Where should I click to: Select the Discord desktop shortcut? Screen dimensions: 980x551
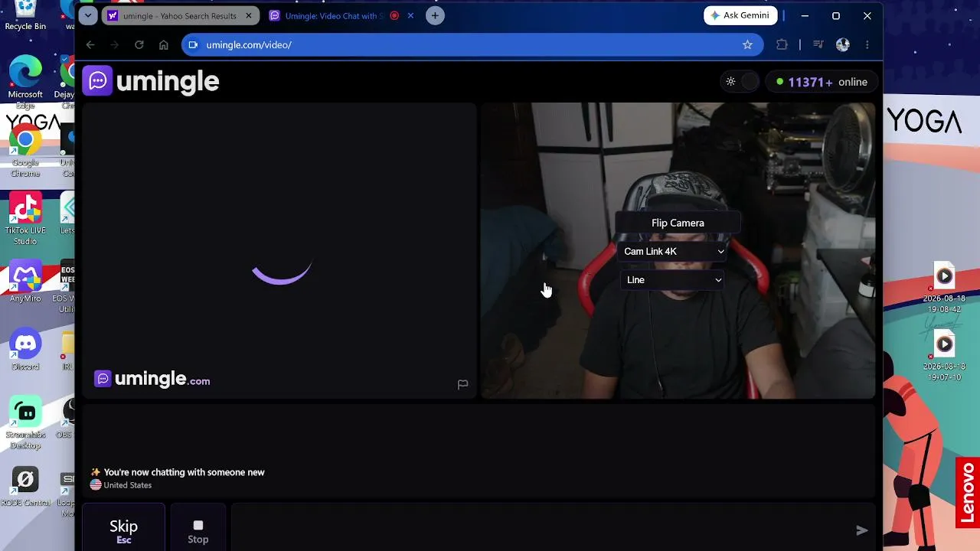(x=25, y=350)
